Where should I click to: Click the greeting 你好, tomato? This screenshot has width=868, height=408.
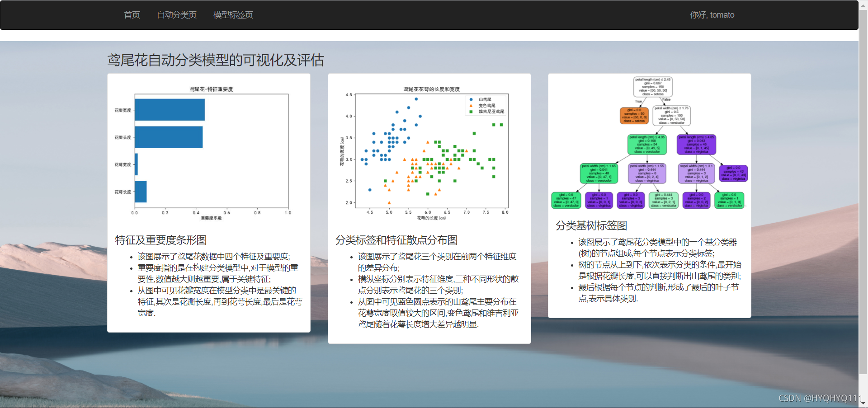coord(712,14)
